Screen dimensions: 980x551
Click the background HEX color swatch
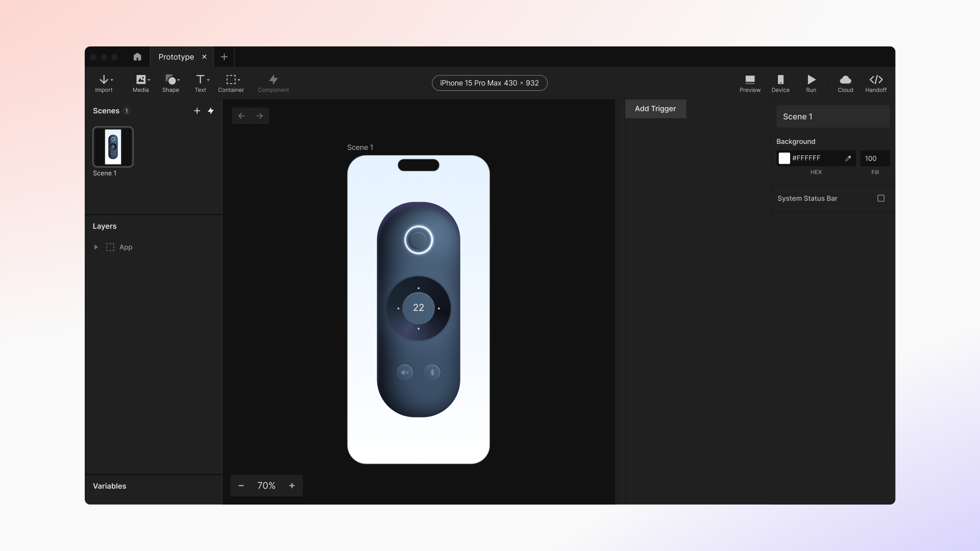click(784, 158)
